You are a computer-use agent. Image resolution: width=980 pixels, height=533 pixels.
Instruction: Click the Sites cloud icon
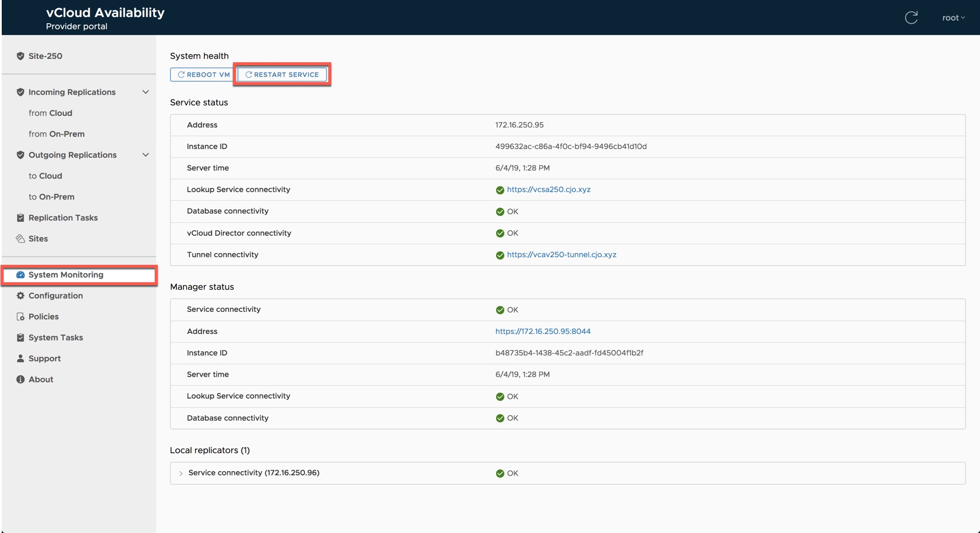click(x=20, y=239)
